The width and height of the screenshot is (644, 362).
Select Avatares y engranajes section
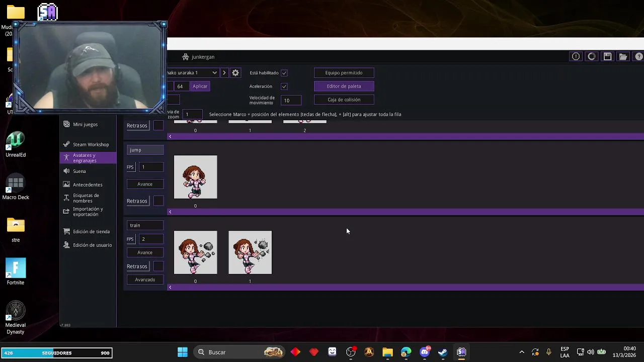88,158
